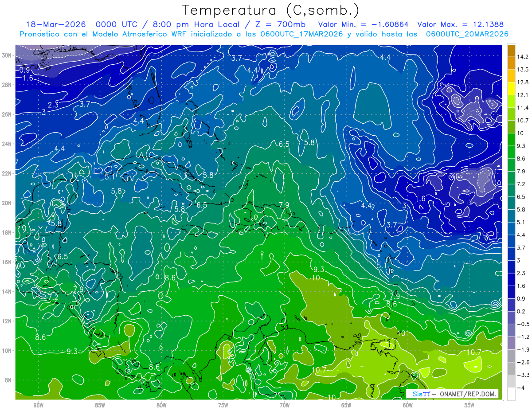Click green swatch between 8.6 and 9.3

[511, 152]
